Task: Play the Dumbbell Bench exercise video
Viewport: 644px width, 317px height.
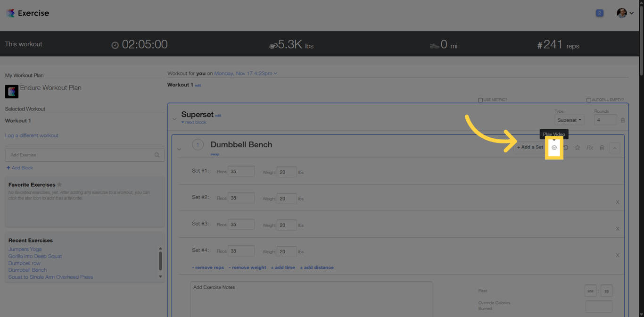Action: point(554,148)
